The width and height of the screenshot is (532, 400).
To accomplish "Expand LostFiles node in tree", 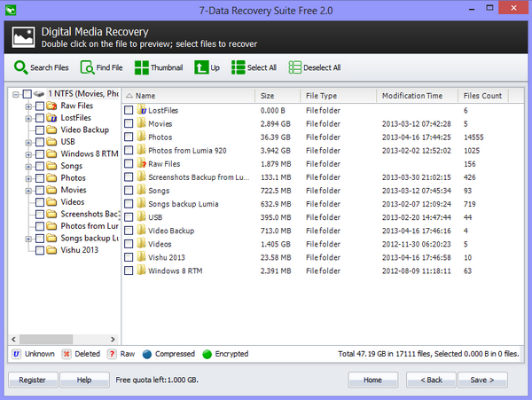I will (28, 119).
